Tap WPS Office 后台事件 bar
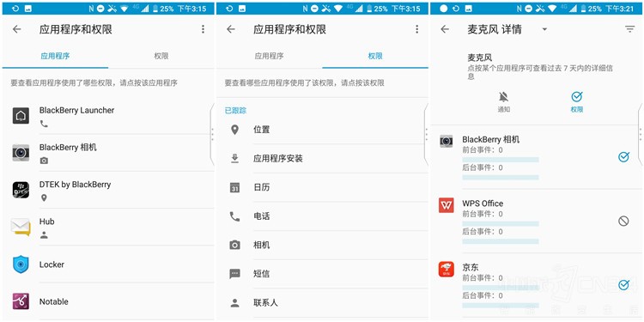Image resolution: width=644 pixels, height=322 pixels. (x=501, y=241)
